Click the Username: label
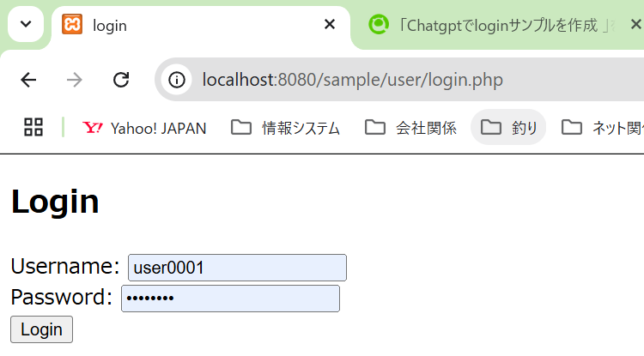This screenshot has height=356, width=644. point(65,266)
